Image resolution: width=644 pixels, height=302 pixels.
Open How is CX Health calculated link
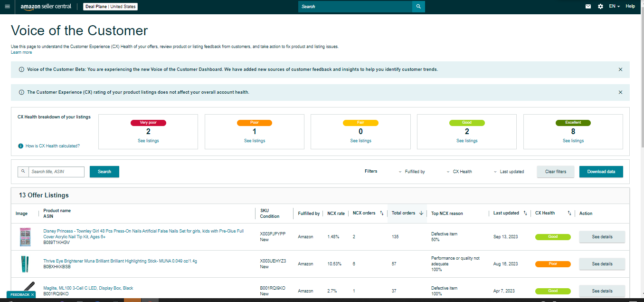[53, 146]
